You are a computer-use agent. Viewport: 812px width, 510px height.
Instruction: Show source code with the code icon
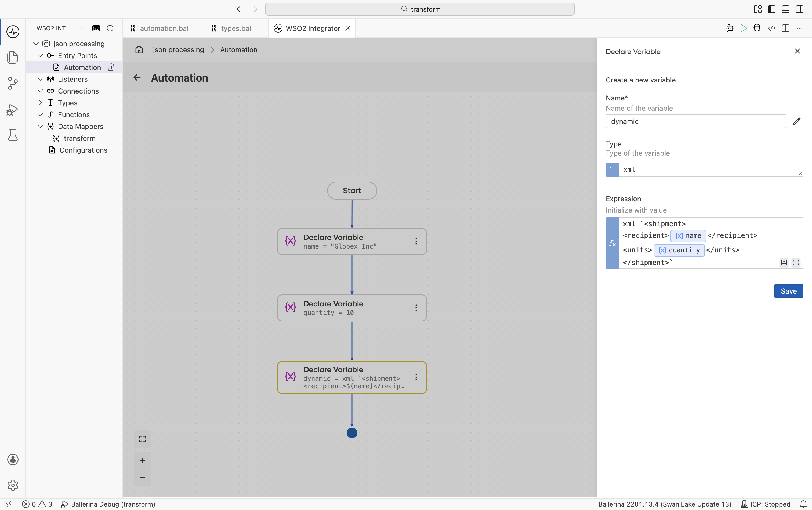771,28
